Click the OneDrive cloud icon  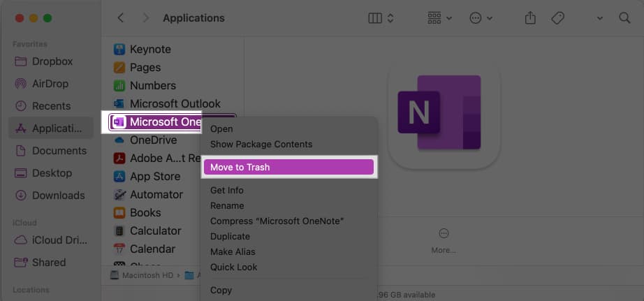pyautogui.click(x=119, y=140)
